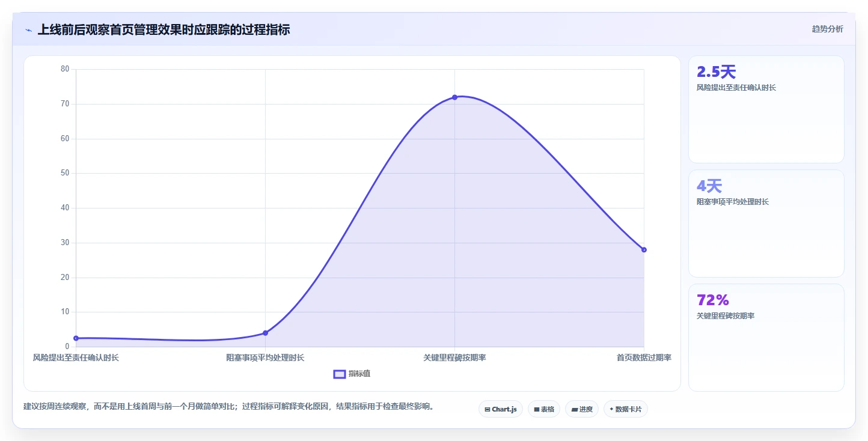This screenshot has width=868, height=441.
Task: Click the 首页数据过期率 axis label
Action: 644,357
